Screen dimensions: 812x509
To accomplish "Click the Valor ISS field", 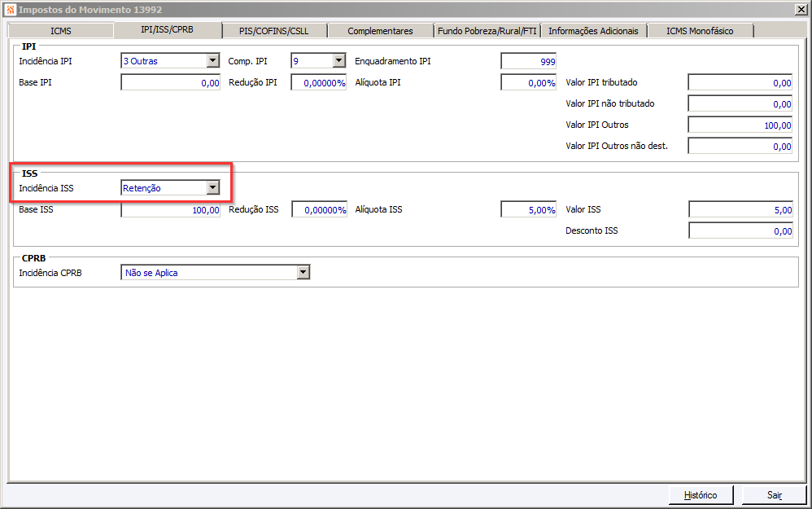I will [x=740, y=209].
